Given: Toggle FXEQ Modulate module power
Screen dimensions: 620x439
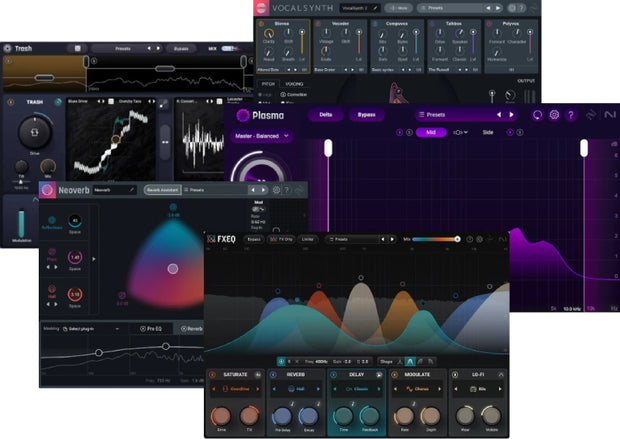Looking at the screenshot, I should tap(394, 374).
